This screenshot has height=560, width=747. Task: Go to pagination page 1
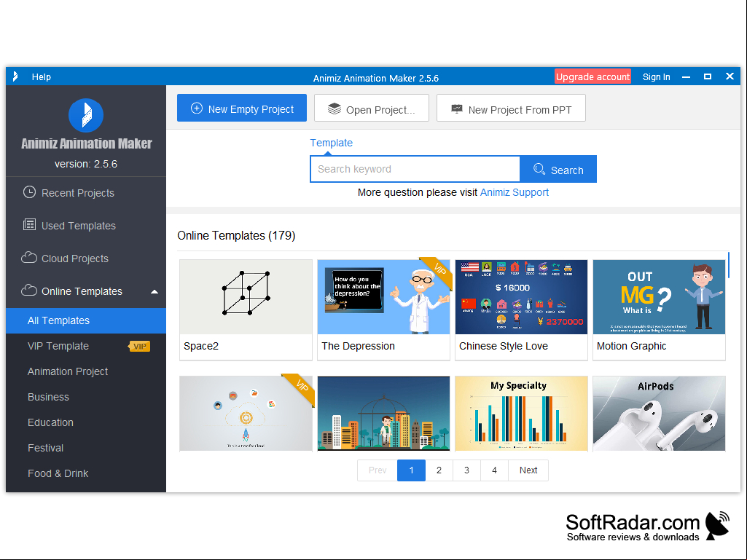pos(411,470)
